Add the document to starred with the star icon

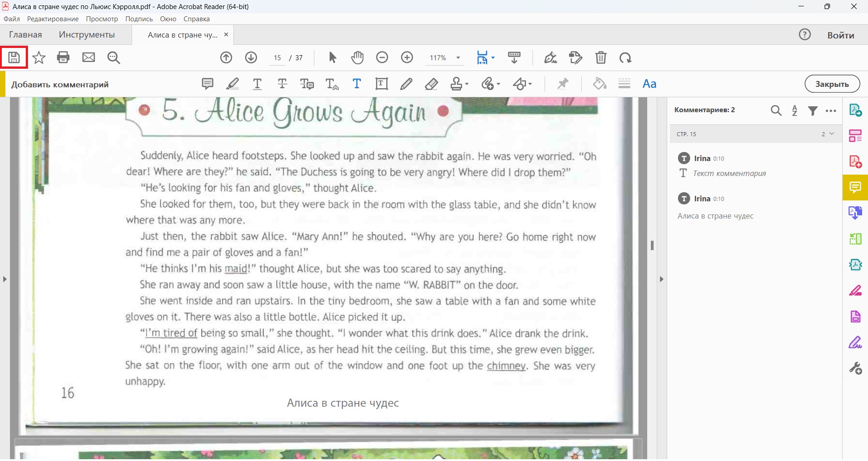click(39, 57)
